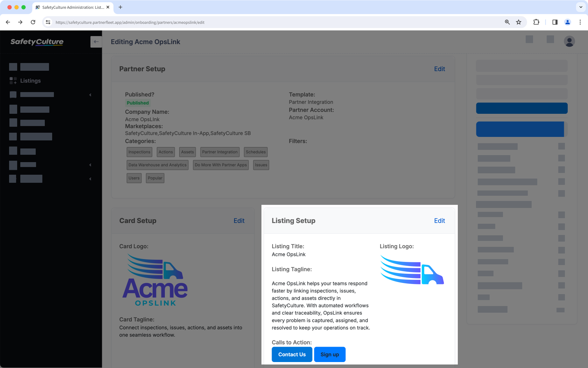The image size is (588, 368).
Task: Click the listing logo truck image
Action: coord(412,270)
